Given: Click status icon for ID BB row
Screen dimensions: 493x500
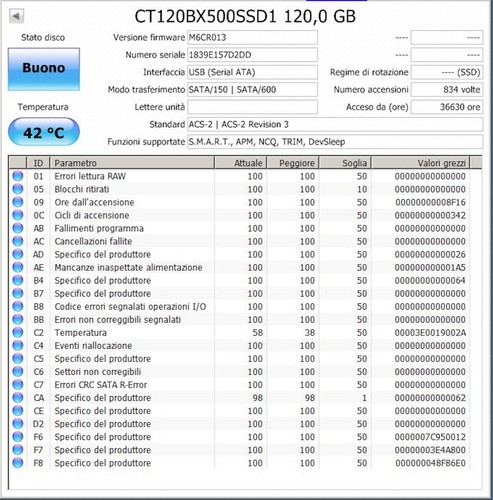Looking at the screenshot, I should point(18,319).
